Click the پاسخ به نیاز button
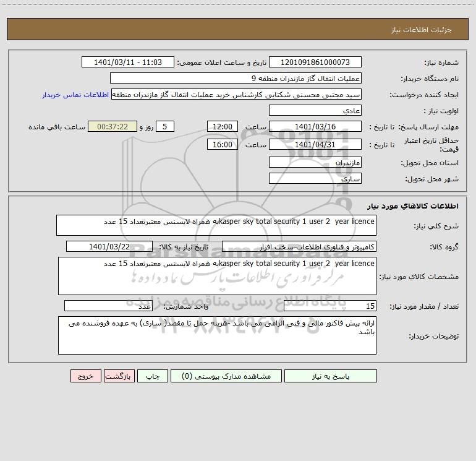 point(330,376)
